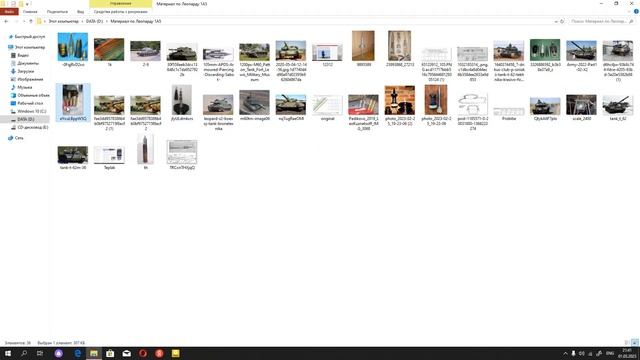Image resolution: width=640 pixels, height=360 pixels.
Task: Click DATA (D:) in the address breadcrumb
Action: point(94,21)
